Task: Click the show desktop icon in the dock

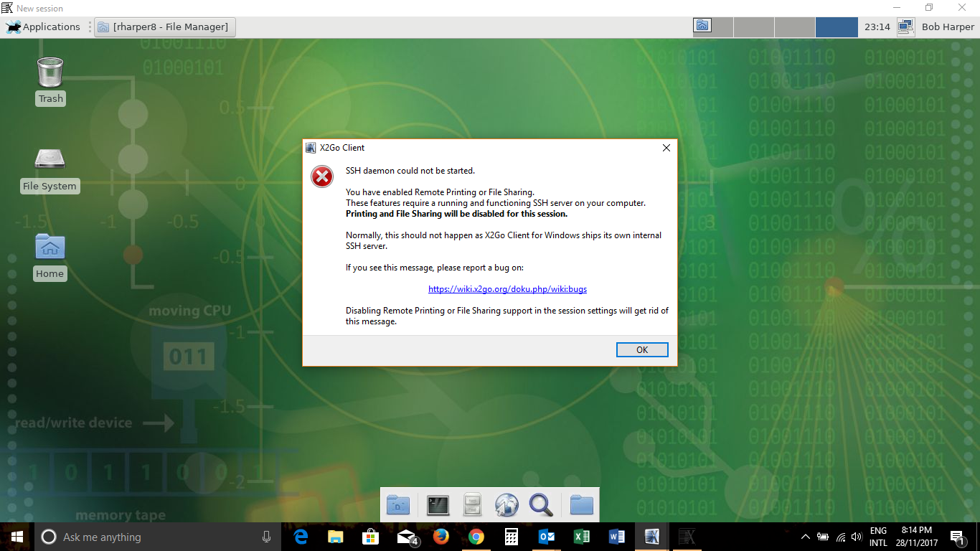Action: point(398,505)
